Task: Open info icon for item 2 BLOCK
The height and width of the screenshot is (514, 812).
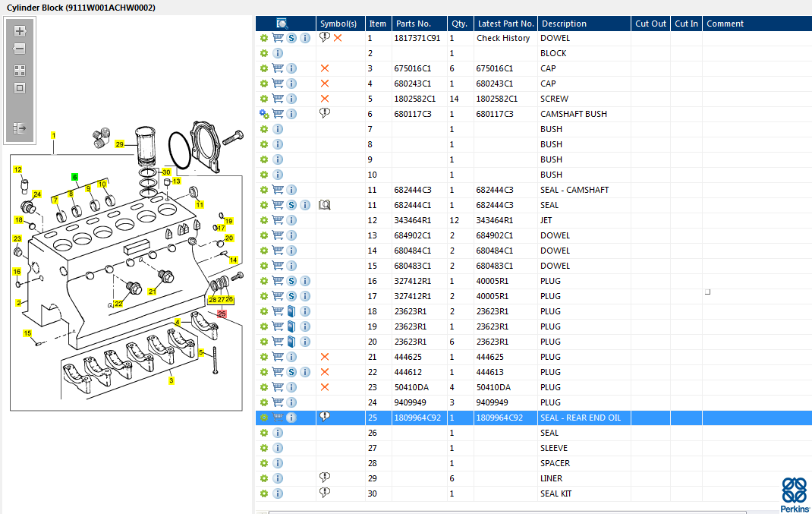Action: [x=278, y=53]
